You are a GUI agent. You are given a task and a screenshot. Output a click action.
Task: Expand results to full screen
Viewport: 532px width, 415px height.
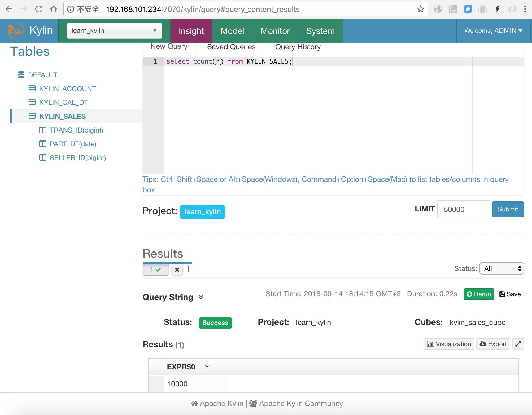coord(518,344)
